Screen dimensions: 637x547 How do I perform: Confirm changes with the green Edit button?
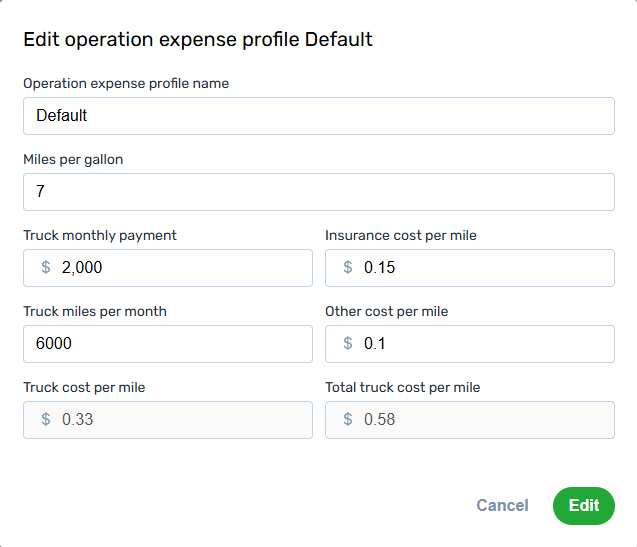584,506
